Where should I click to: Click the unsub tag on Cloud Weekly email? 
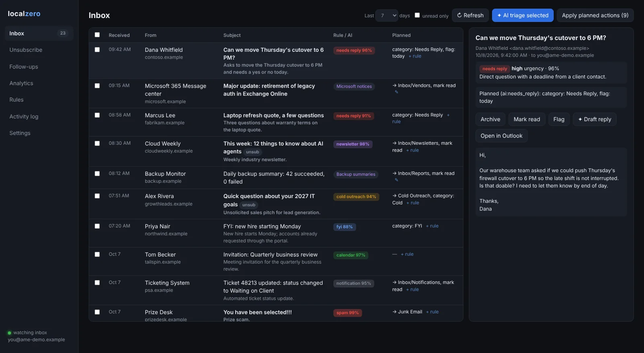(252, 152)
